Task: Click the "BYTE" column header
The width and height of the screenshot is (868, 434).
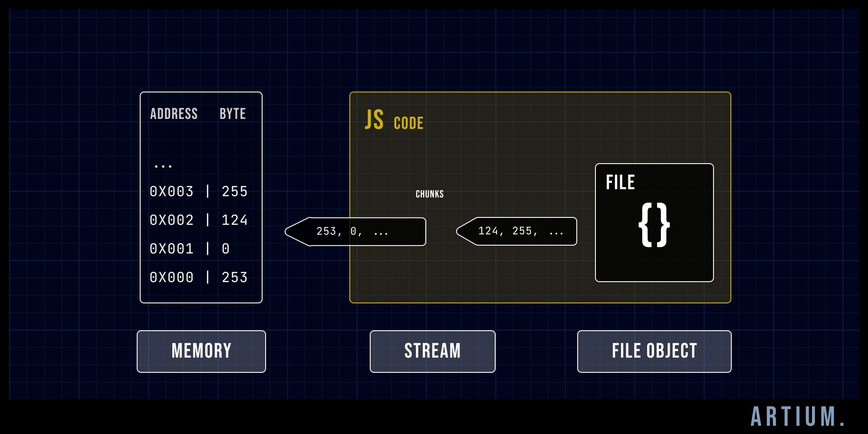Action: [233, 114]
